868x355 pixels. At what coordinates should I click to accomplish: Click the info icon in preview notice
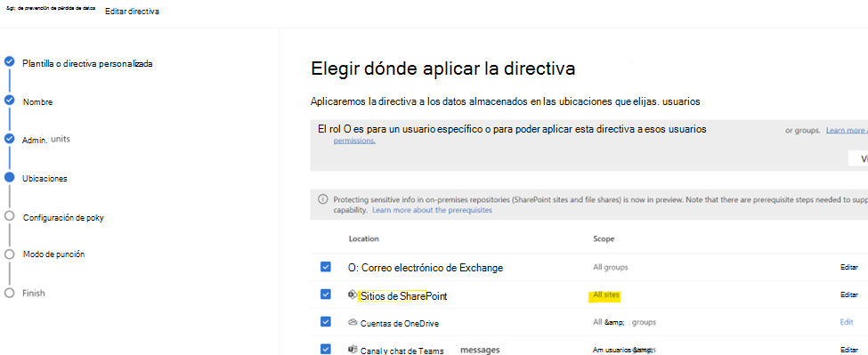tap(322, 199)
